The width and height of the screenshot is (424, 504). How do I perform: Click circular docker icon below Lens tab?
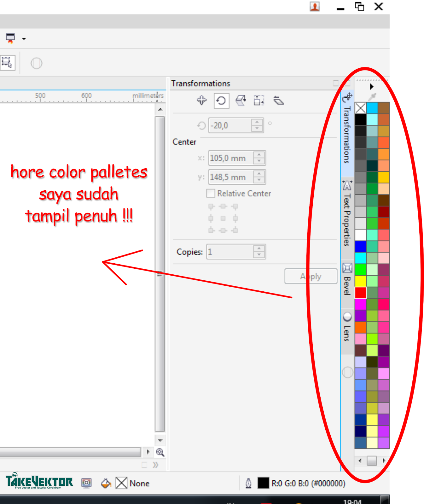pyautogui.click(x=347, y=372)
